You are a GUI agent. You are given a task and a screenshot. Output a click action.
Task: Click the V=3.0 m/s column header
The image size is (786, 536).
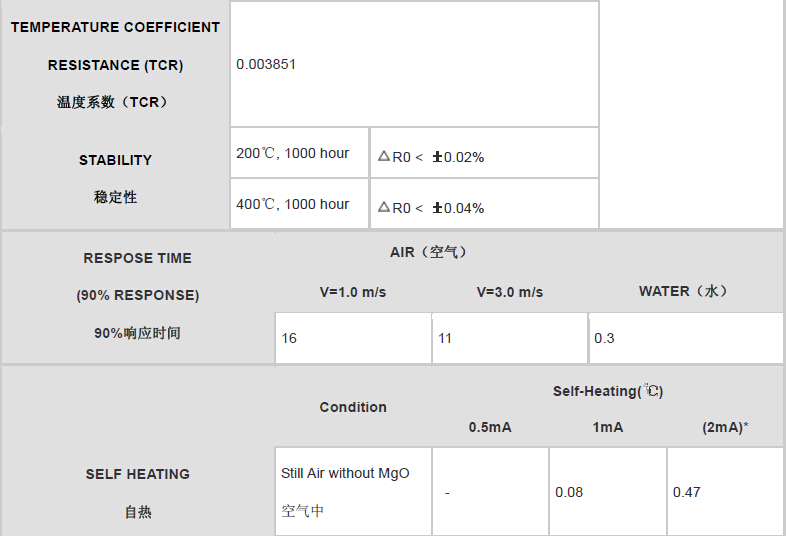click(510, 292)
